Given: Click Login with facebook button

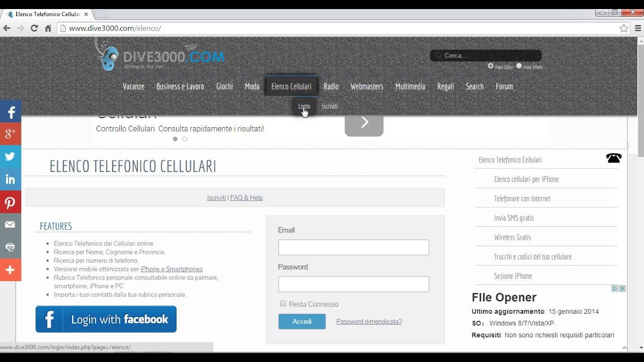Looking at the screenshot, I should coord(106,319).
